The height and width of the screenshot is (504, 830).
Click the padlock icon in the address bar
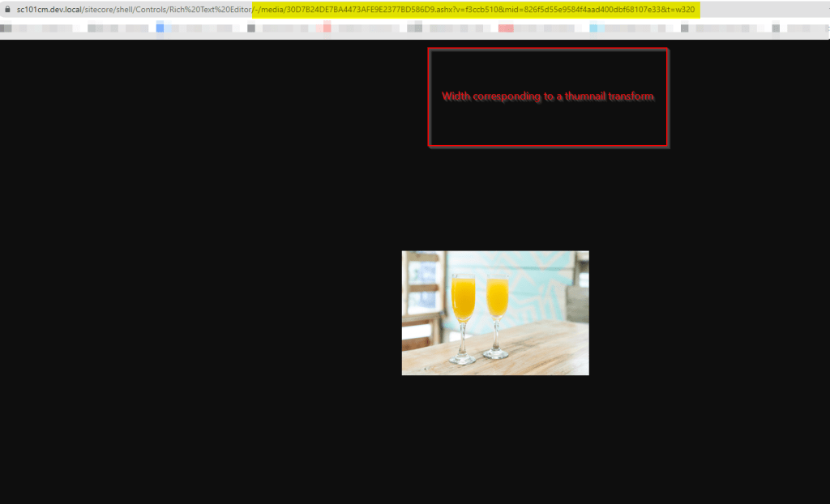[x=7, y=10]
